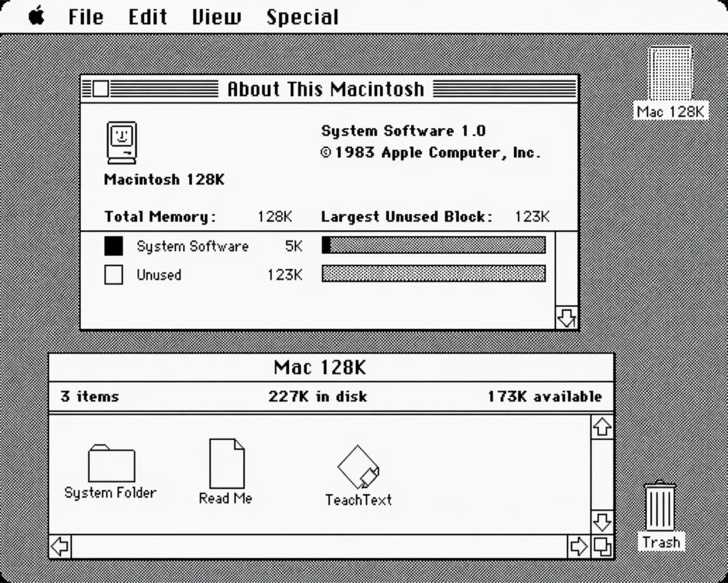Open the View menu
Viewport: 728px width, 583px height.
217,17
